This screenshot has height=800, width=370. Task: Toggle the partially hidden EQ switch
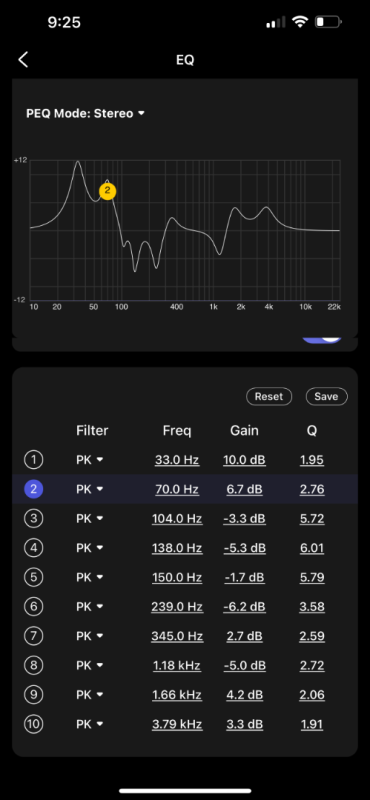pos(322,340)
